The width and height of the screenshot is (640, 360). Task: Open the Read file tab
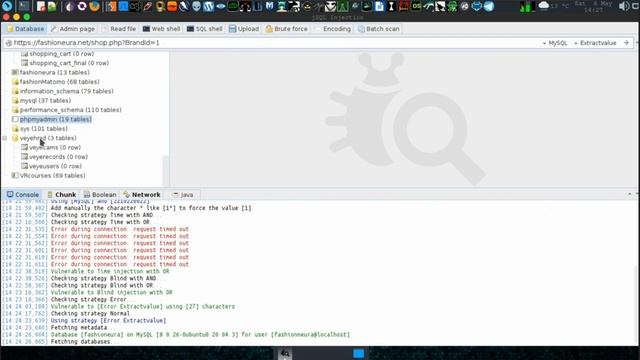(x=119, y=29)
